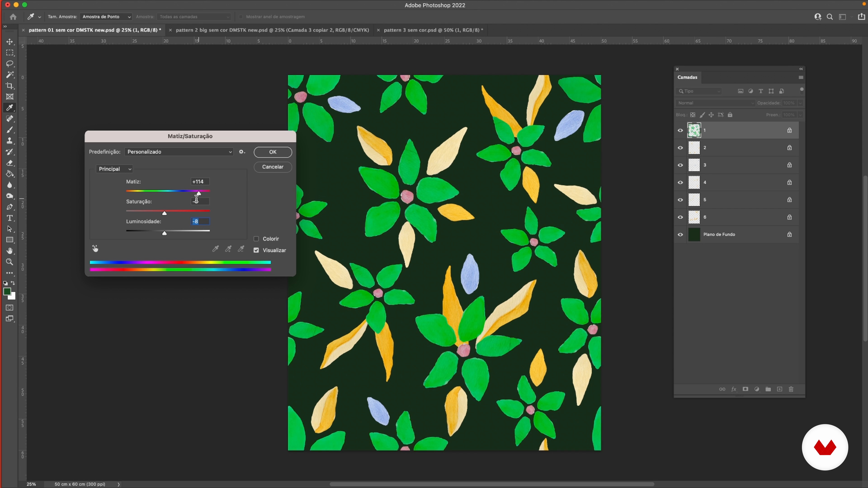Click the Luminosidade value field
Image resolution: width=868 pixels, height=488 pixels.
(x=200, y=221)
